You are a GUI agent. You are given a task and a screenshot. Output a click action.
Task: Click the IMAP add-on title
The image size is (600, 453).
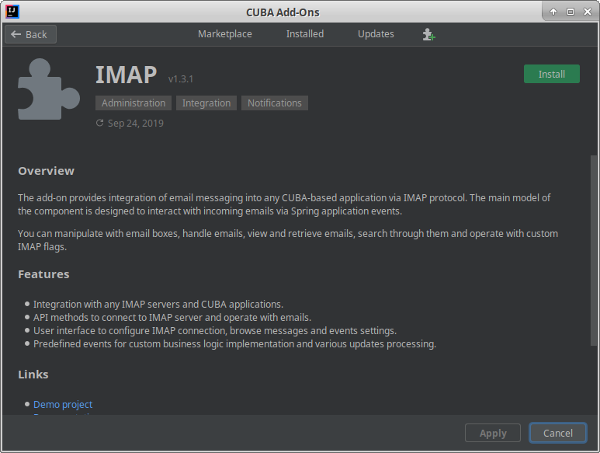tap(126, 75)
